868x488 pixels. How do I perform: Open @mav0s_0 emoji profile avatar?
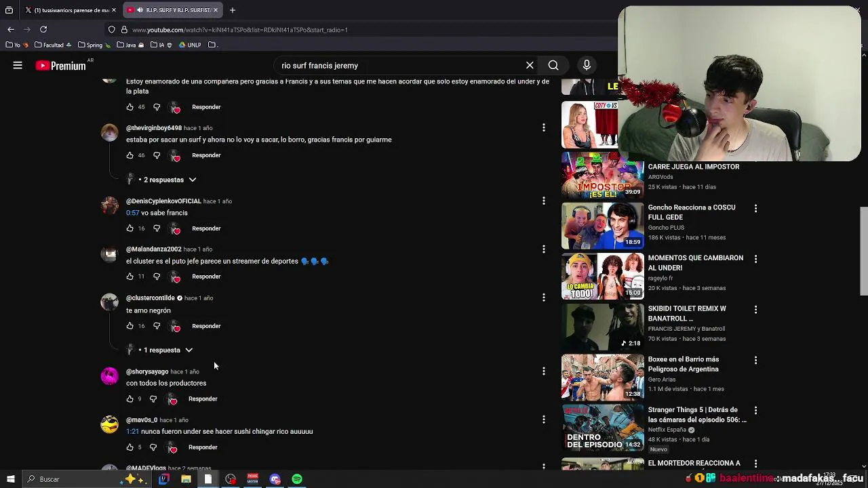click(x=109, y=424)
